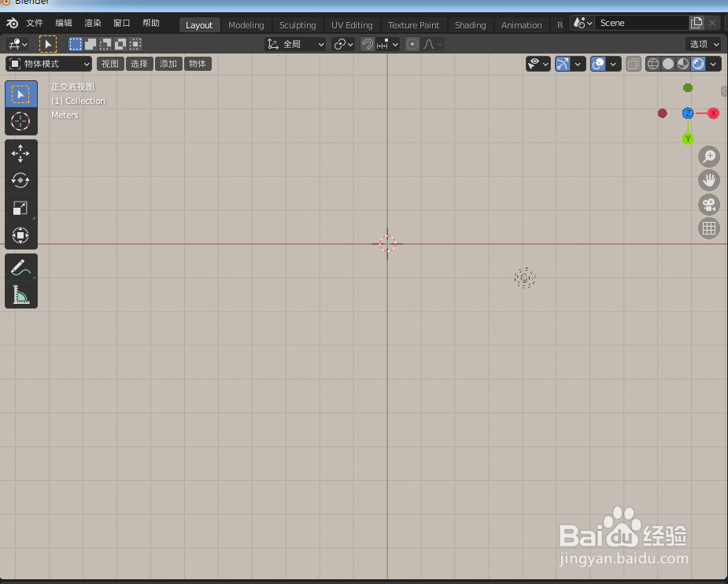This screenshot has width=728, height=584.
Task: Select the Rotate tool
Action: click(x=20, y=180)
